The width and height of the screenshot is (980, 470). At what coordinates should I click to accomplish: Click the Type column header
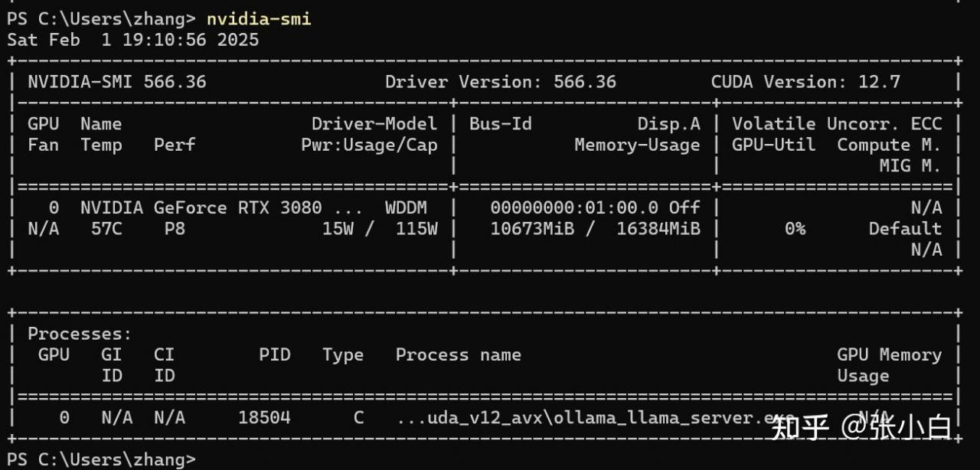point(343,355)
